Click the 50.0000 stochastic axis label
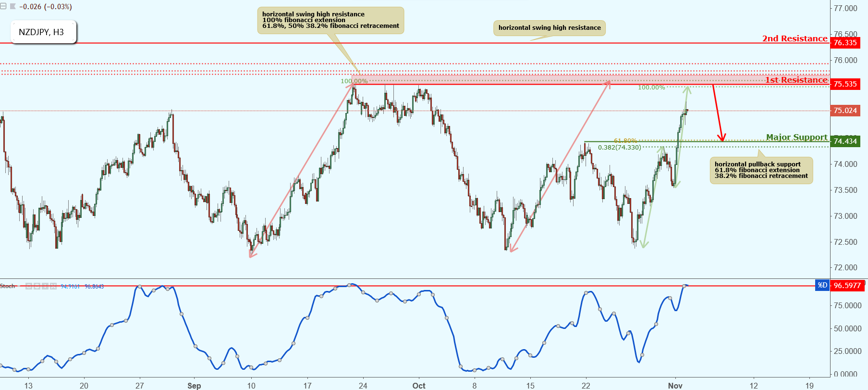The width and height of the screenshot is (868, 390). point(848,328)
